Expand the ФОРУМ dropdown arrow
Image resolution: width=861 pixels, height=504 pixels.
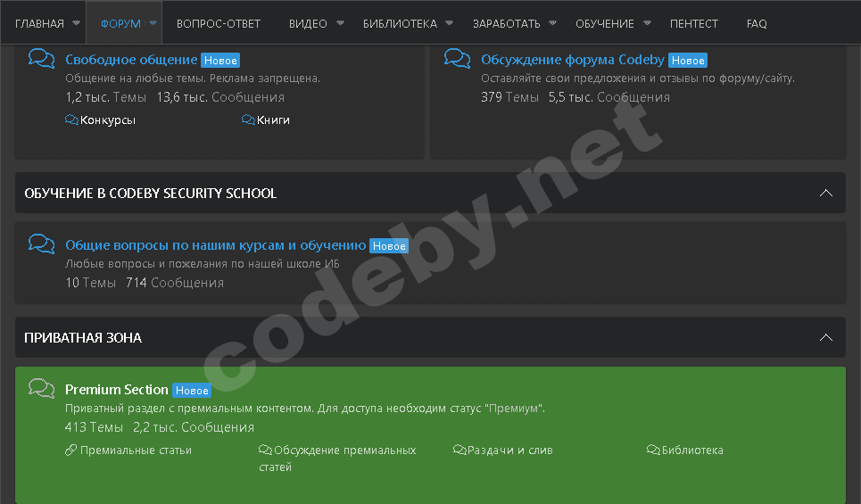153,23
